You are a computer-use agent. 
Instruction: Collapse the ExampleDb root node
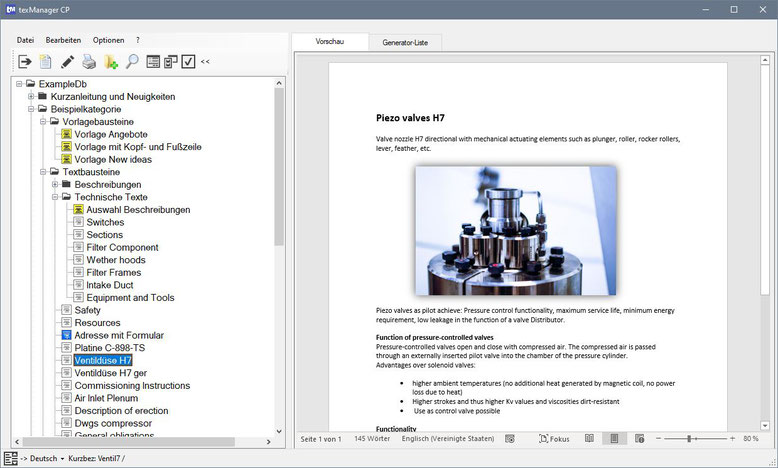tap(19, 84)
